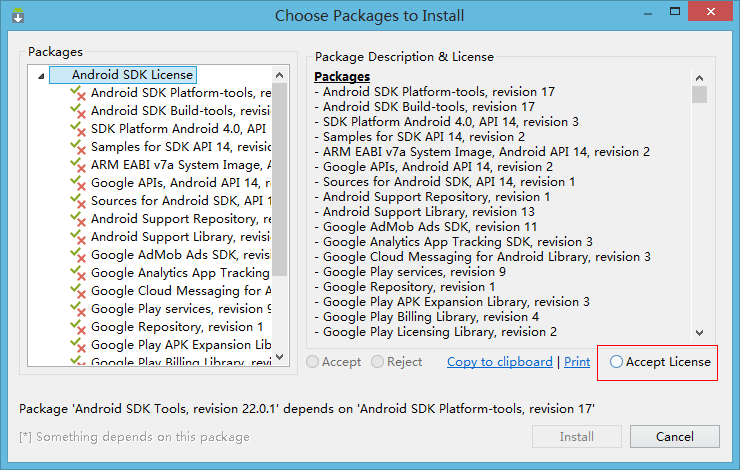Click status icon beside Google AdMob Ads SDK

[x=78, y=255]
